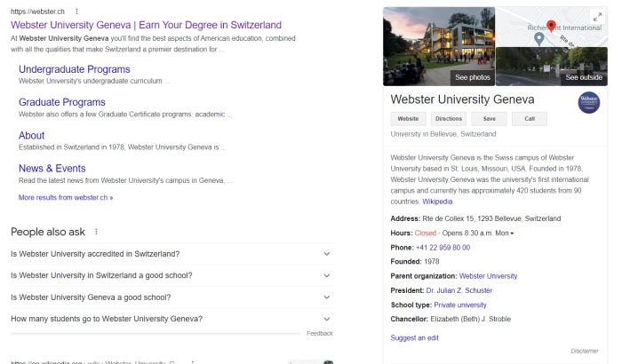Open the Webster University parent organization link
The width and height of the screenshot is (622, 364).
[x=488, y=276]
